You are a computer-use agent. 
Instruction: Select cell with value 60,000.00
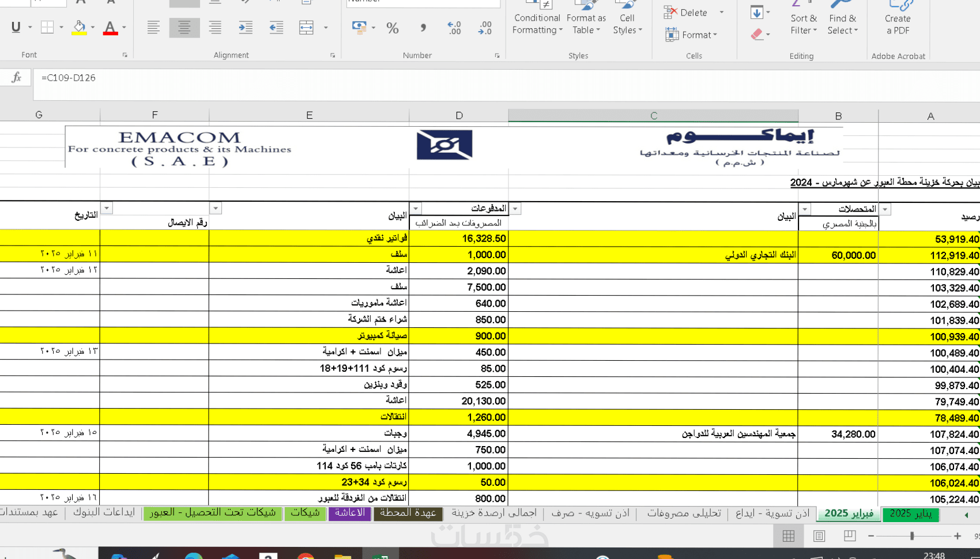click(x=838, y=255)
